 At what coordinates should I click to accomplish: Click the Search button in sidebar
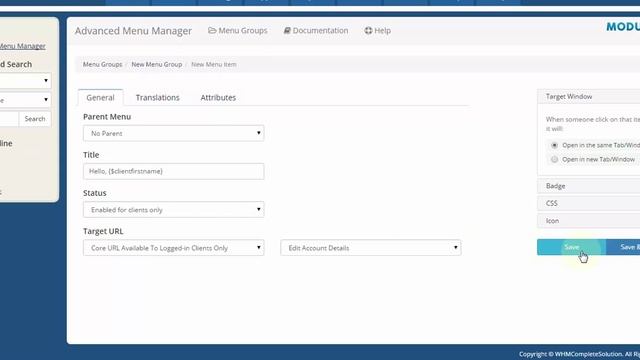[35, 119]
